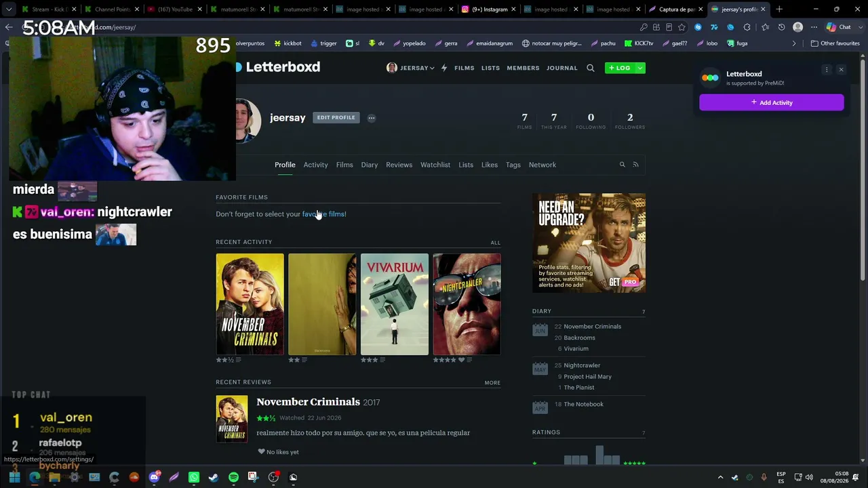868x488 pixels.
Task: Open WhatsApp from the taskbar
Action: [194, 477]
